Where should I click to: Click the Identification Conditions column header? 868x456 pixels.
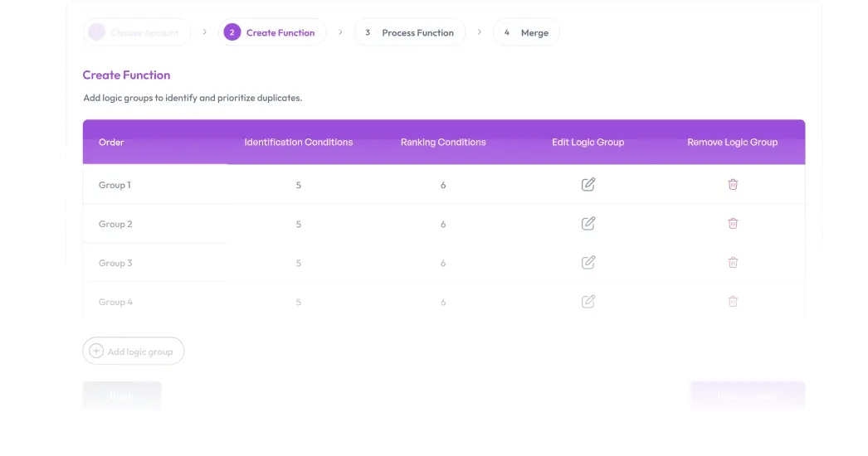coord(299,143)
